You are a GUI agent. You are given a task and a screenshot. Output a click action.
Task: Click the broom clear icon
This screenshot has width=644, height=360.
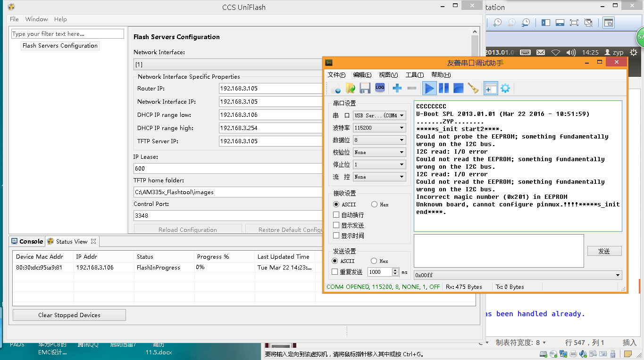(473, 88)
